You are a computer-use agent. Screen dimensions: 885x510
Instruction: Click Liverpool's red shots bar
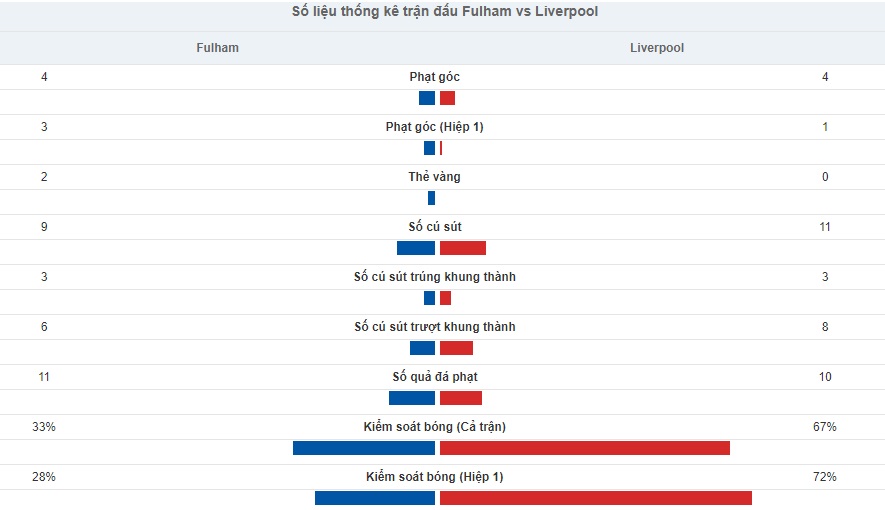463,248
